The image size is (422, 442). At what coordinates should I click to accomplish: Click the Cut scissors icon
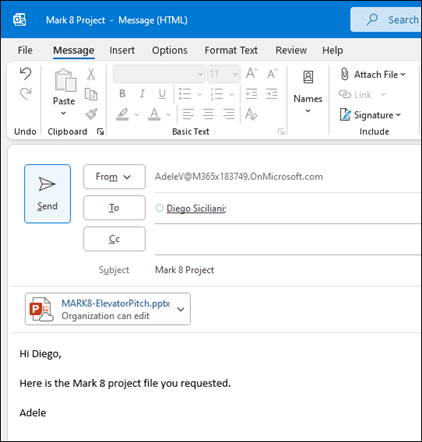tap(91, 74)
